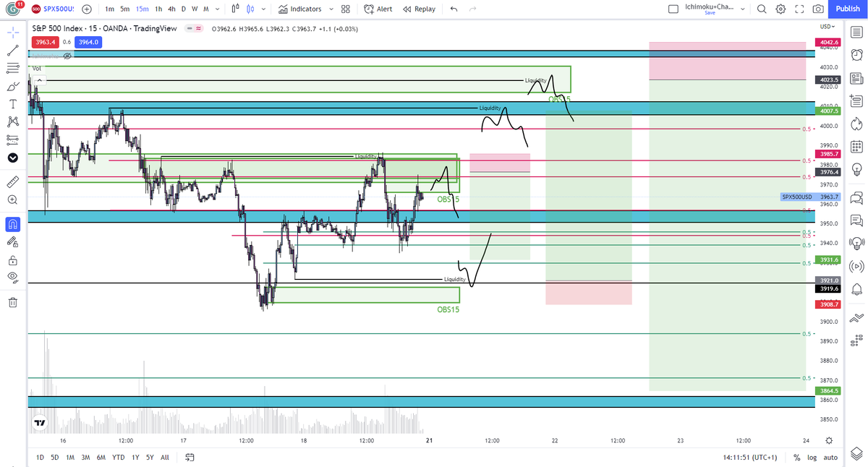Screen dimensions: 868x467
Task: Open the watchlist panel icon
Action: [x=857, y=33]
